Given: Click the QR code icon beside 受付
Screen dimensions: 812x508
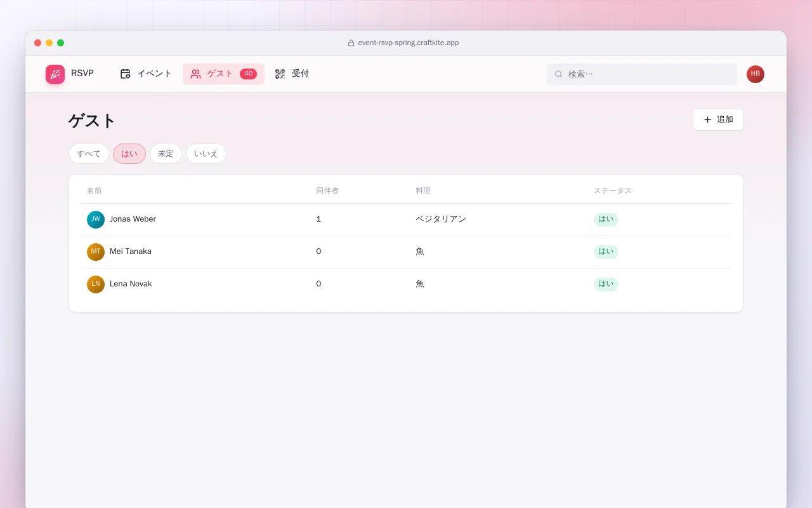Looking at the screenshot, I should point(280,74).
